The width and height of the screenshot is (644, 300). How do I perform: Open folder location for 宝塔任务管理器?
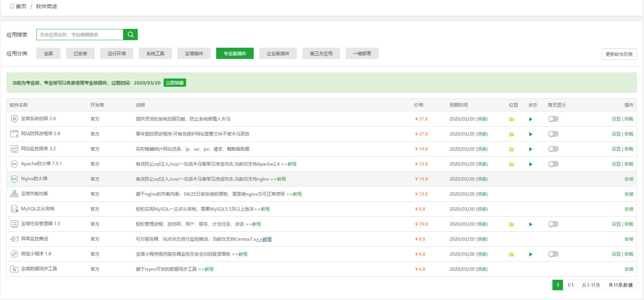(x=511, y=225)
